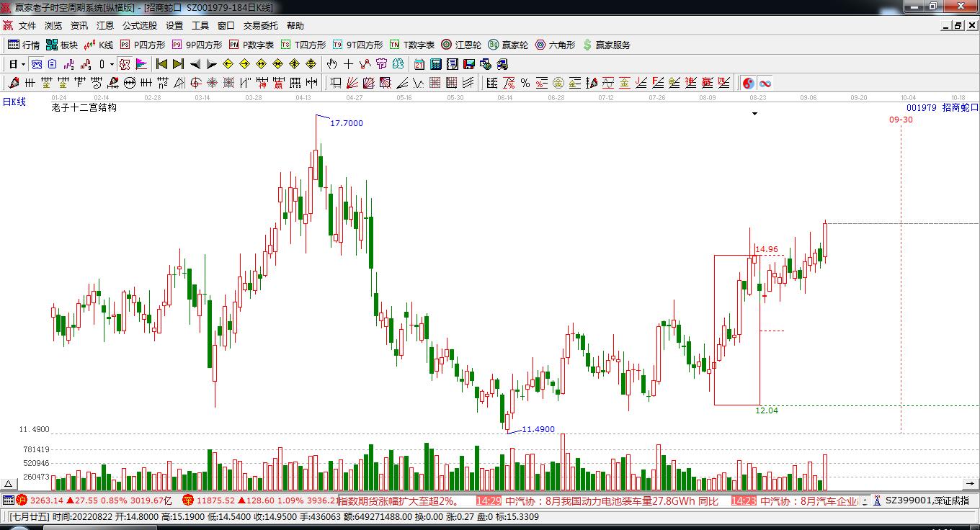Select the percent sign tool
The image size is (980, 530).
pos(525,83)
